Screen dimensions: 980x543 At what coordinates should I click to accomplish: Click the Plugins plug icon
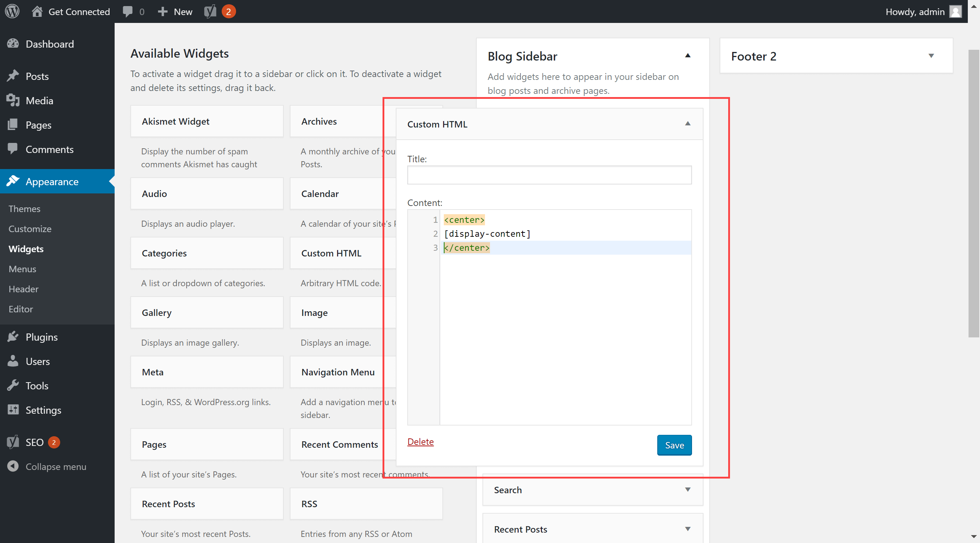point(13,336)
